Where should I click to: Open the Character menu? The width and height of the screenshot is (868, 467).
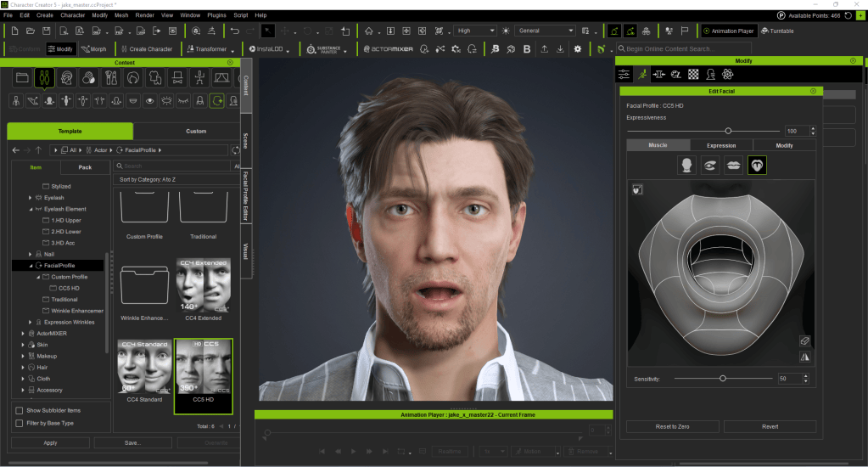[72, 15]
